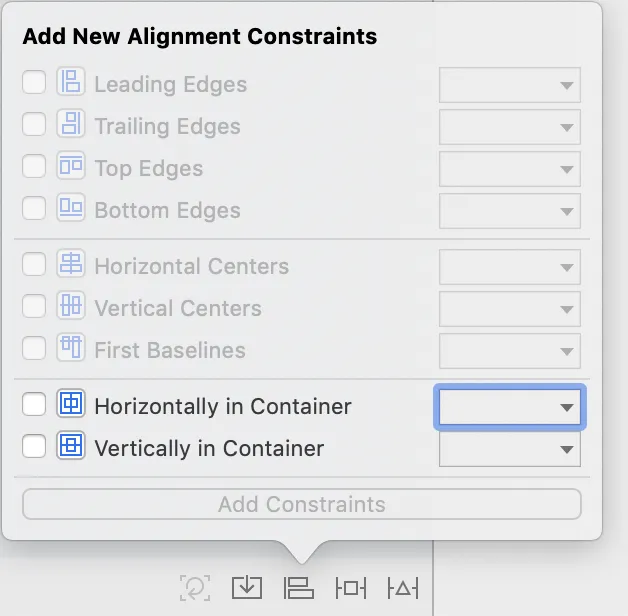Screen dimensions: 628x616
Task: Click the Trailing Edges alignment icon
Action: pos(71,125)
